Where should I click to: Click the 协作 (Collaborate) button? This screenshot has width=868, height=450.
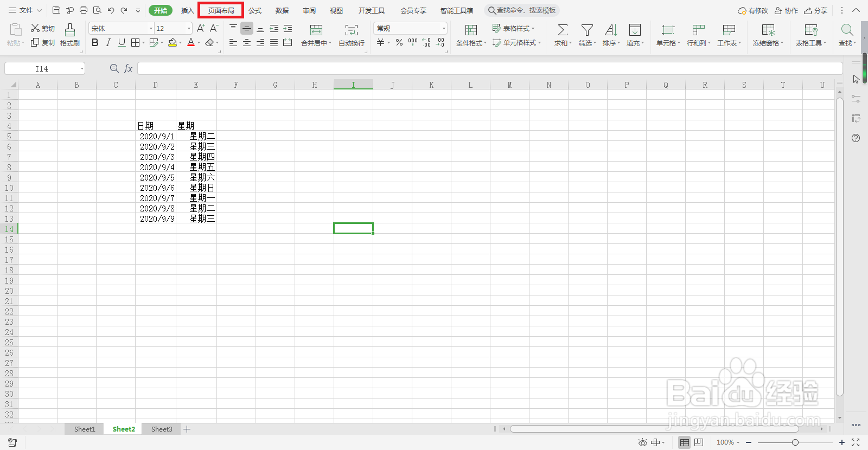click(x=787, y=10)
